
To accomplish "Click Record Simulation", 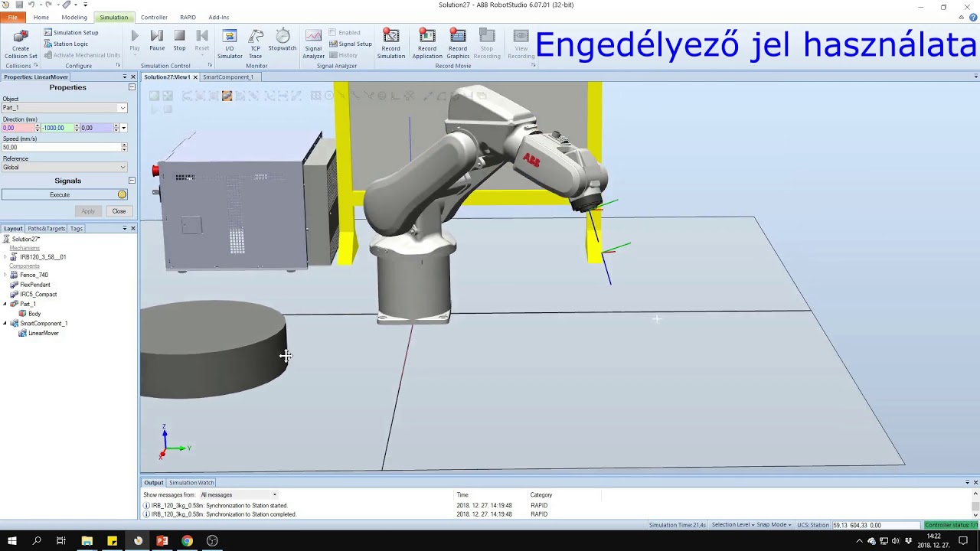I will point(391,44).
